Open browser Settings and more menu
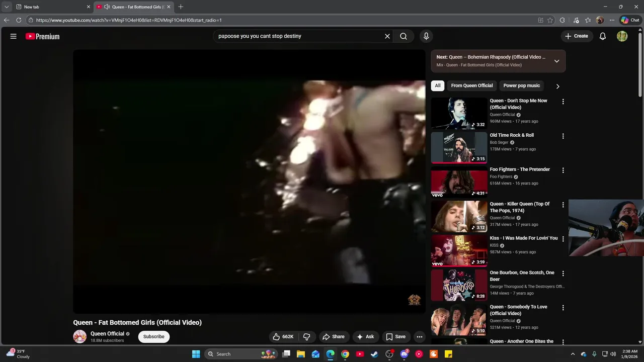The image size is (644, 362). point(612,20)
